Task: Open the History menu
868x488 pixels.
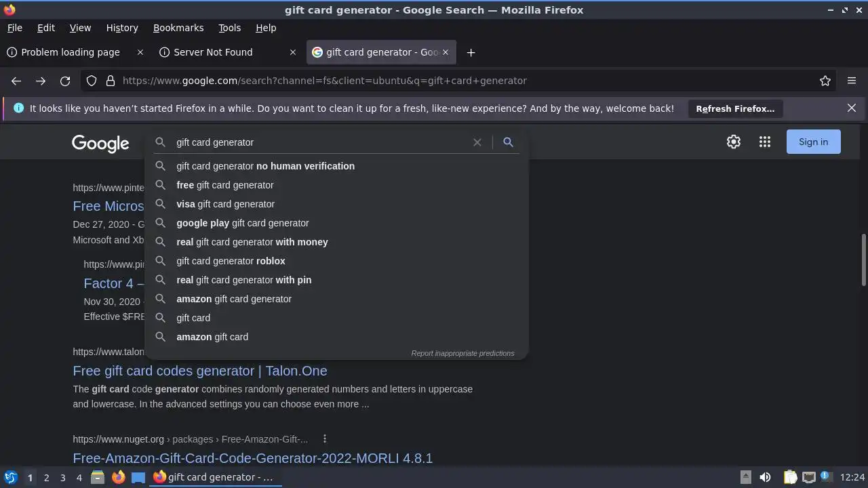Action: [x=122, y=28]
